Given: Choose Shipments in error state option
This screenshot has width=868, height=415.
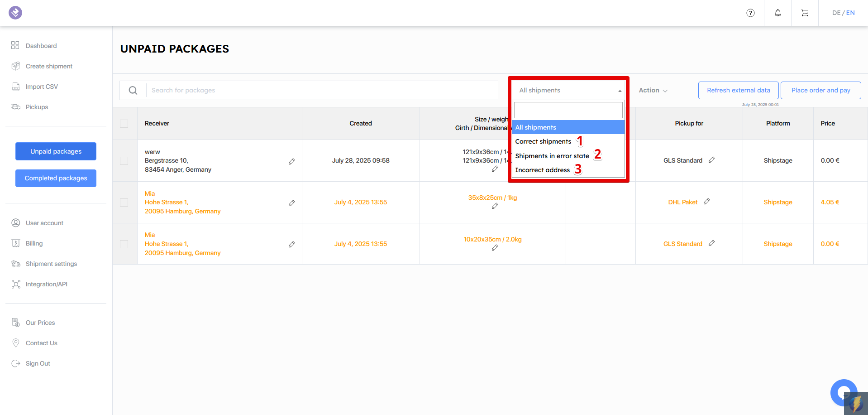Looking at the screenshot, I should pos(552,156).
